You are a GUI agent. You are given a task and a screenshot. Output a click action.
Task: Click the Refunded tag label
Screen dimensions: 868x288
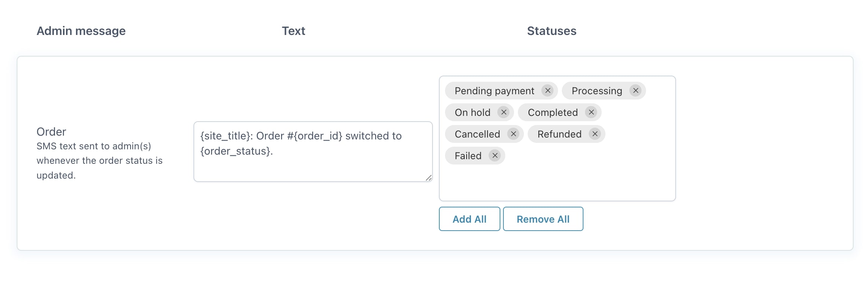[x=559, y=135]
